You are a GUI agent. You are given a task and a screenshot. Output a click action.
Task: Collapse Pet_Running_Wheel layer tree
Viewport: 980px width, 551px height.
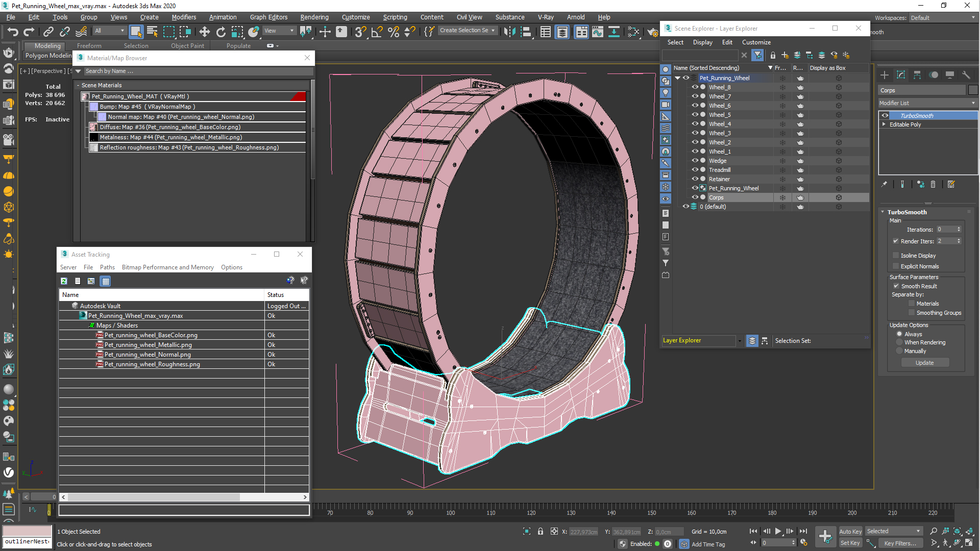(678, 78)
